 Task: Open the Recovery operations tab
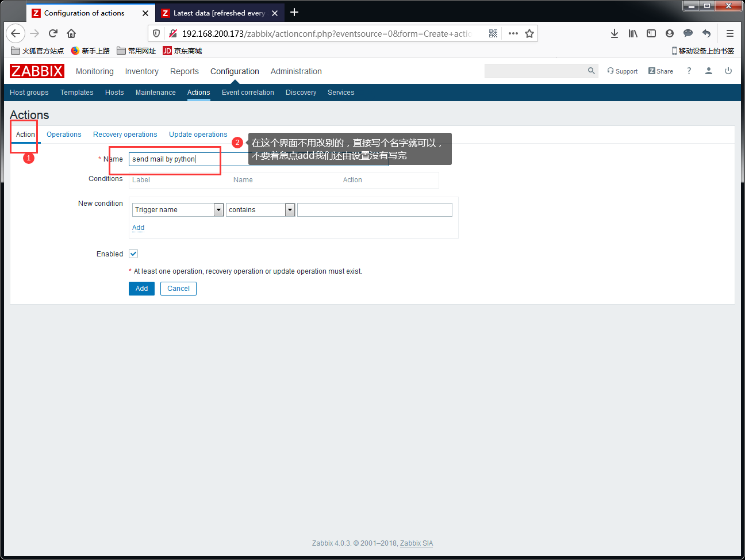[125, 135]
